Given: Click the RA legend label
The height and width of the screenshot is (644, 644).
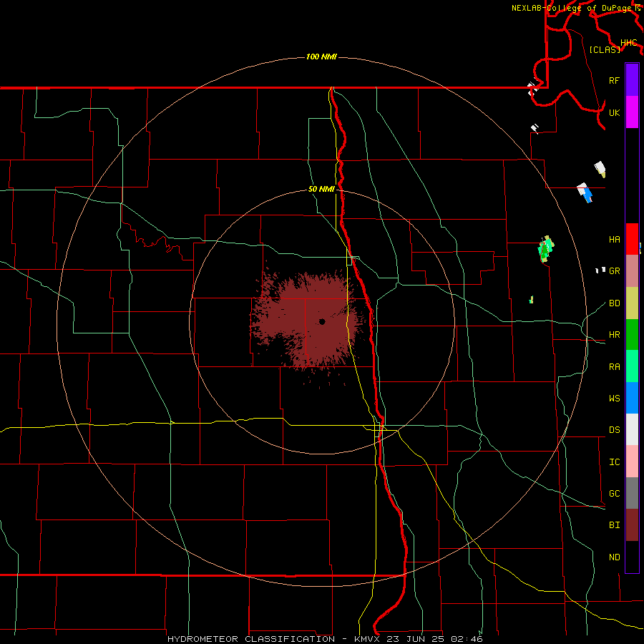Looking at the screenshot, I should (x=614, y=366).
